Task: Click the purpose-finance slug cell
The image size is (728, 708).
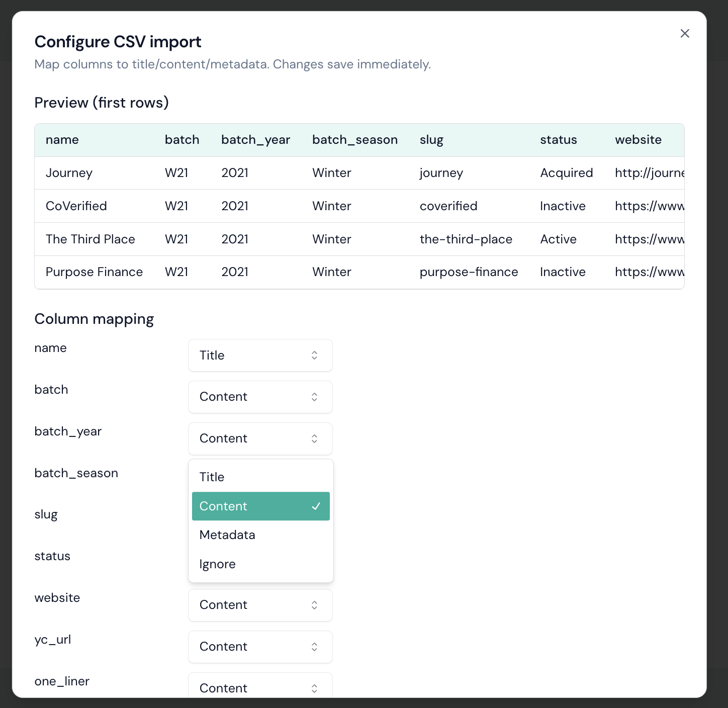Action: (x=469, y=272)
